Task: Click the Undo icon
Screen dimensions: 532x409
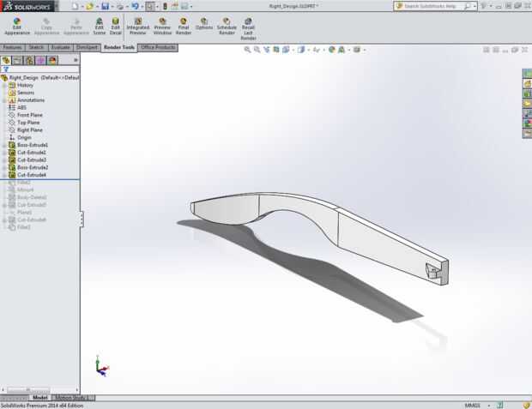Action: (x=135, y=6)
